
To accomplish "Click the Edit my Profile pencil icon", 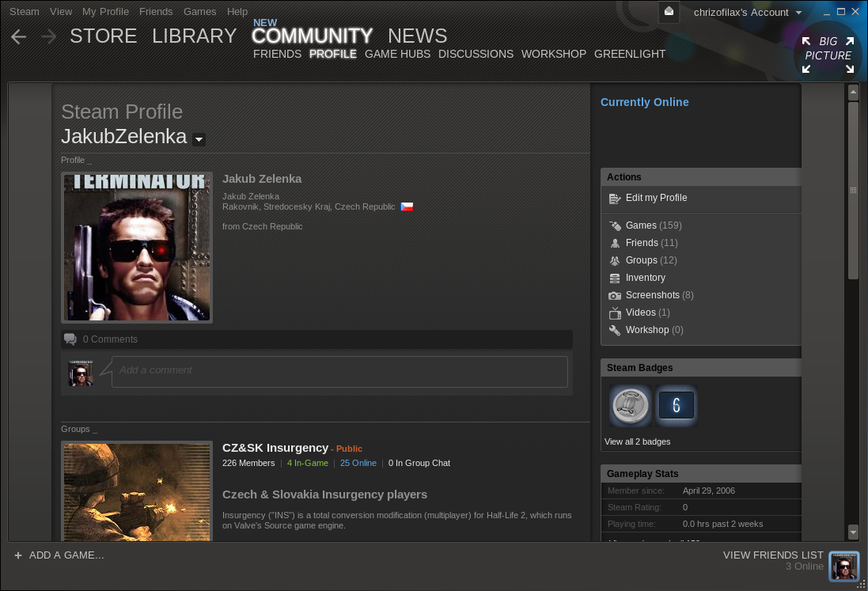I will pos(615,199).
